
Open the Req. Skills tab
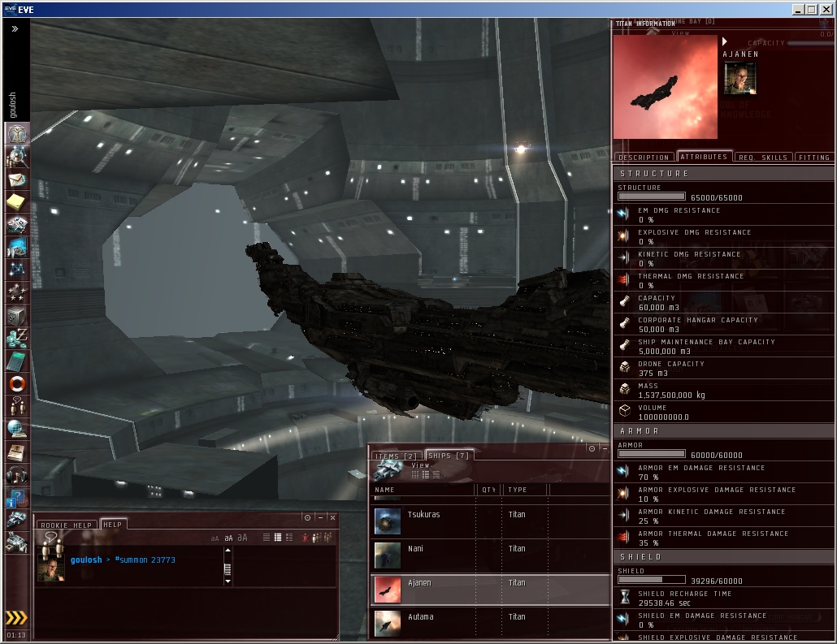(x=763, y=158)
